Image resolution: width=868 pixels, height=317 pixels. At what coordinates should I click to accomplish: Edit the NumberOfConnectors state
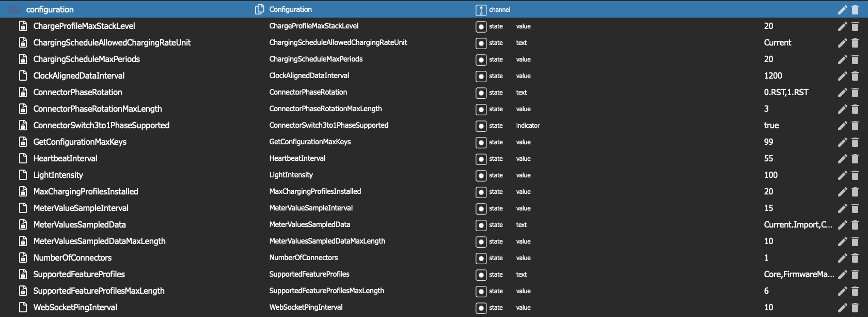point(842,258)
